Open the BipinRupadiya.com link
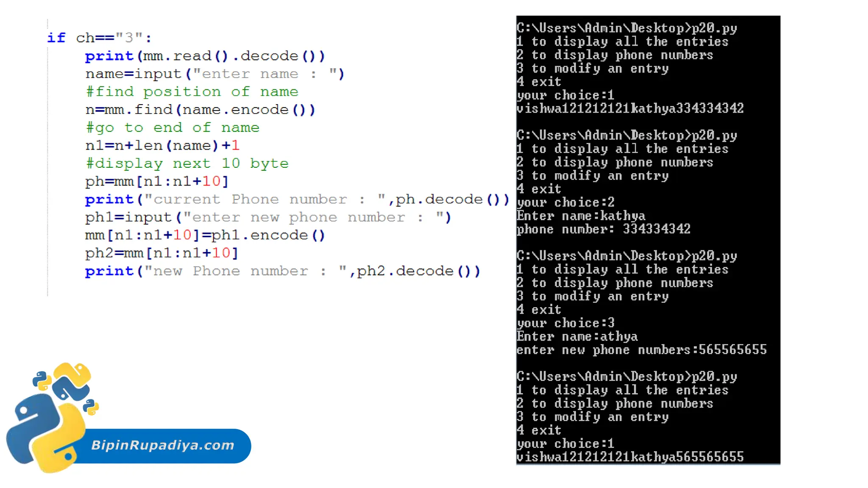Image resolution: width=868 pixels, height=488 pixels. (x=163, y=445)
